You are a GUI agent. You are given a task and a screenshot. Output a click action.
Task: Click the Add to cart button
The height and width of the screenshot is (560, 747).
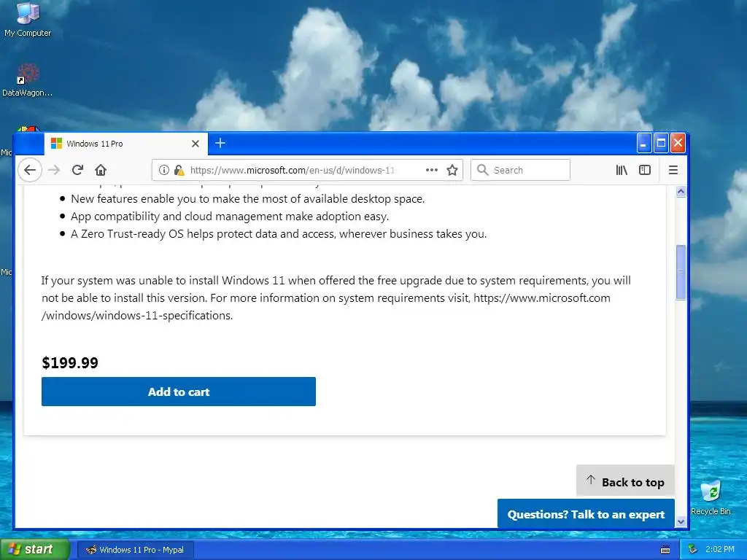coord(179,392)
